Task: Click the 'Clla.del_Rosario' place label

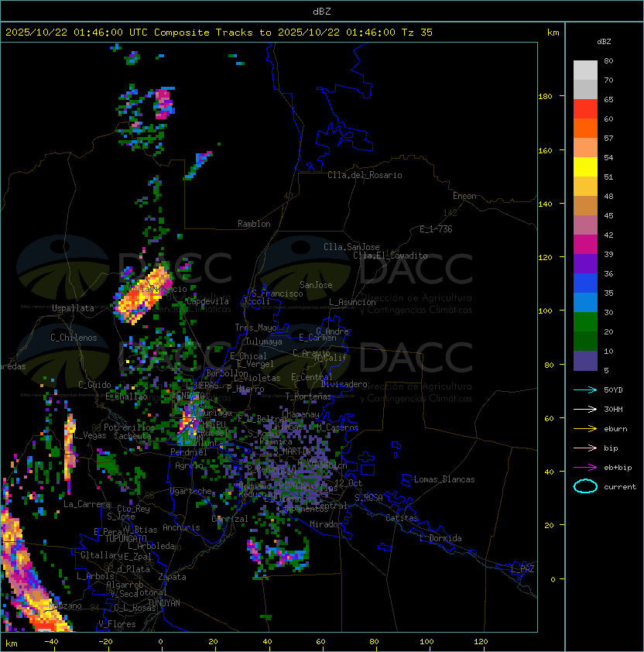Action: click(365, 175)
